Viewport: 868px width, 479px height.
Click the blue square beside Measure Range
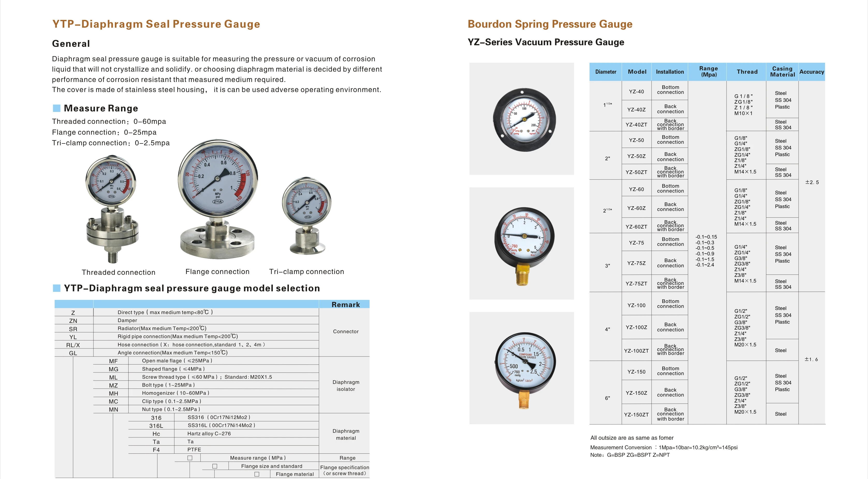click(57, 108)
